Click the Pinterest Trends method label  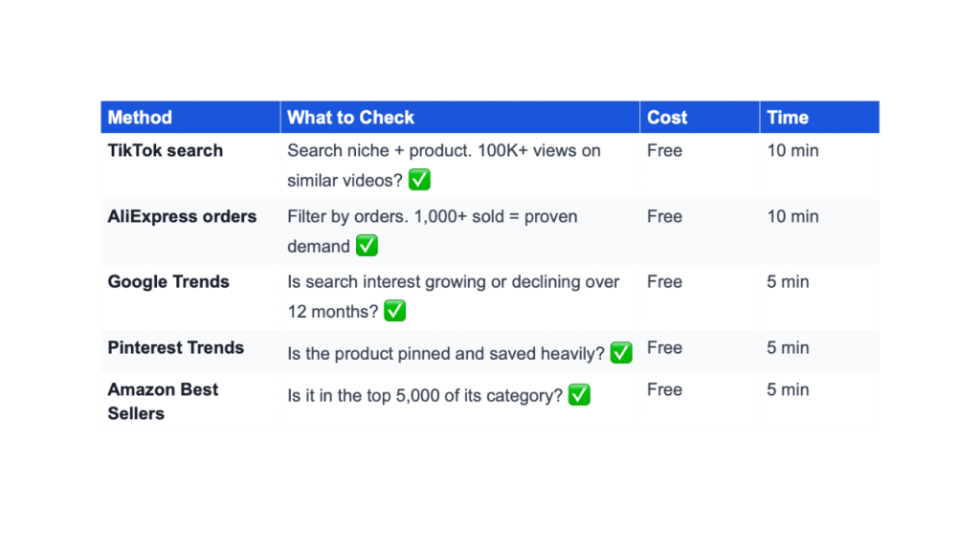176,347
